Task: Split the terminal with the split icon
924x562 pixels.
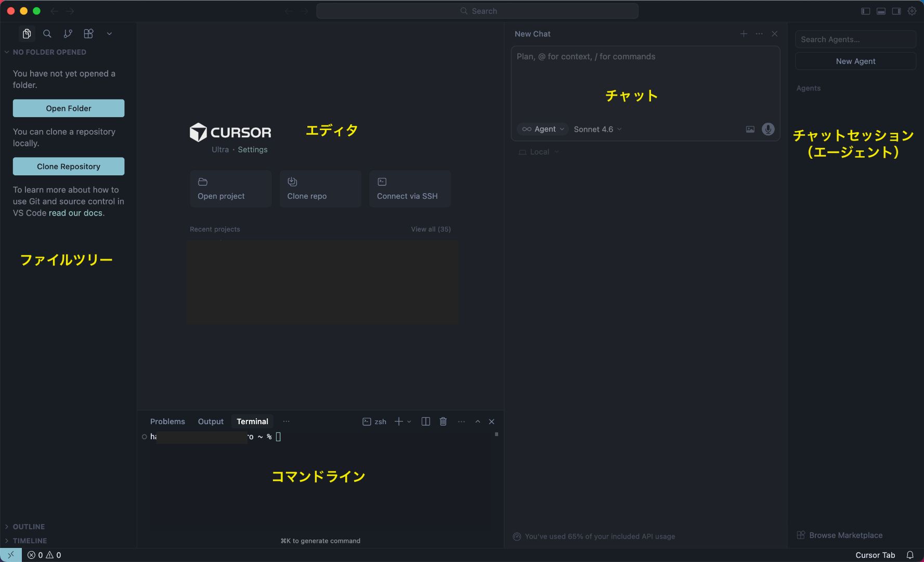Action: click(425, 421)
